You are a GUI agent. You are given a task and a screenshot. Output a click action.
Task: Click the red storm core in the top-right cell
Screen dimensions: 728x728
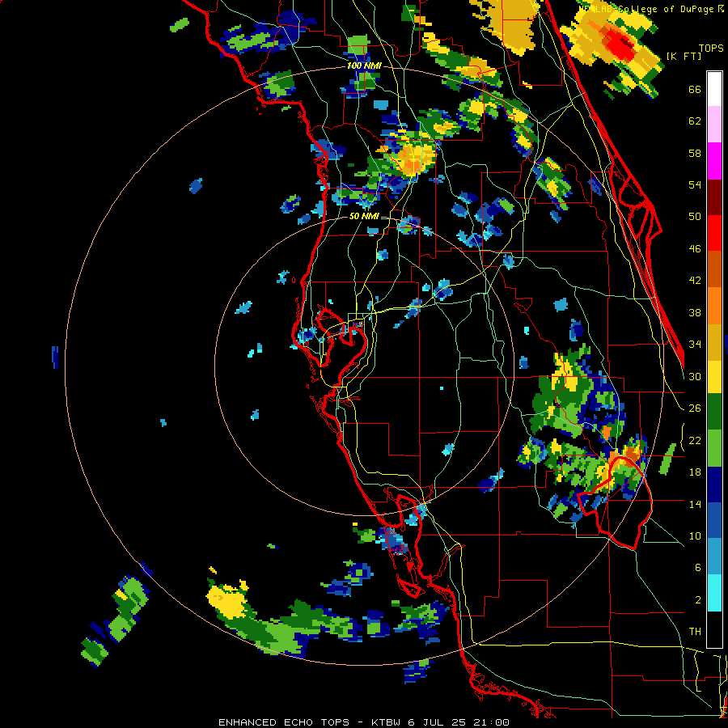[x=620, y=43]
